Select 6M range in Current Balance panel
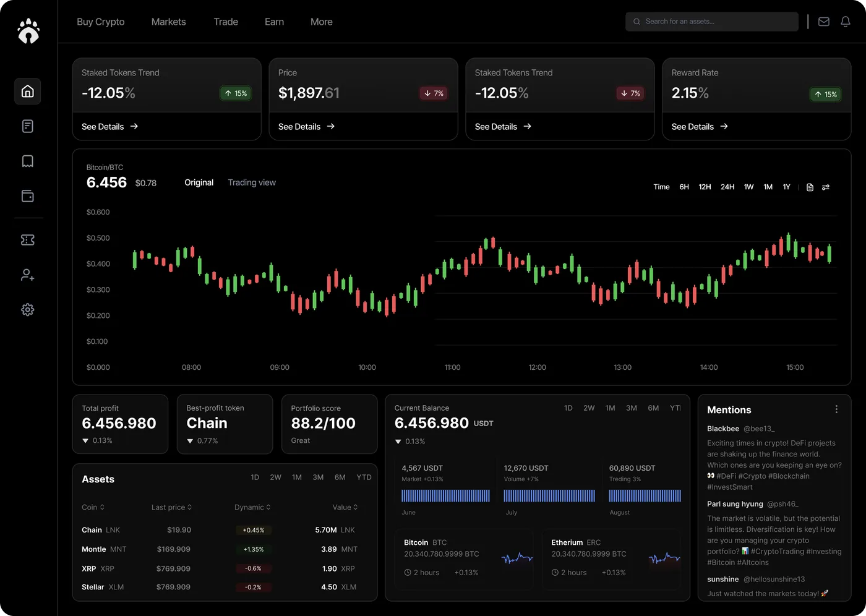 pyautogui.click(x=653, y=408)
